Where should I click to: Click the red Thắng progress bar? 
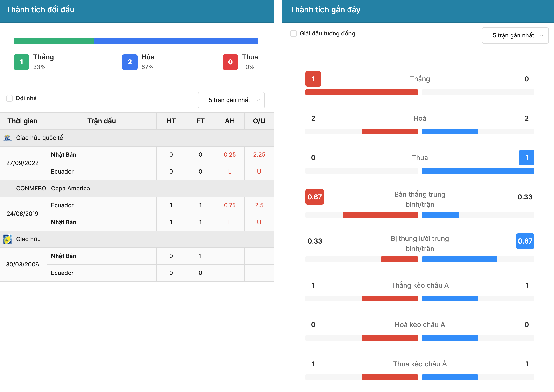[362, 92]
